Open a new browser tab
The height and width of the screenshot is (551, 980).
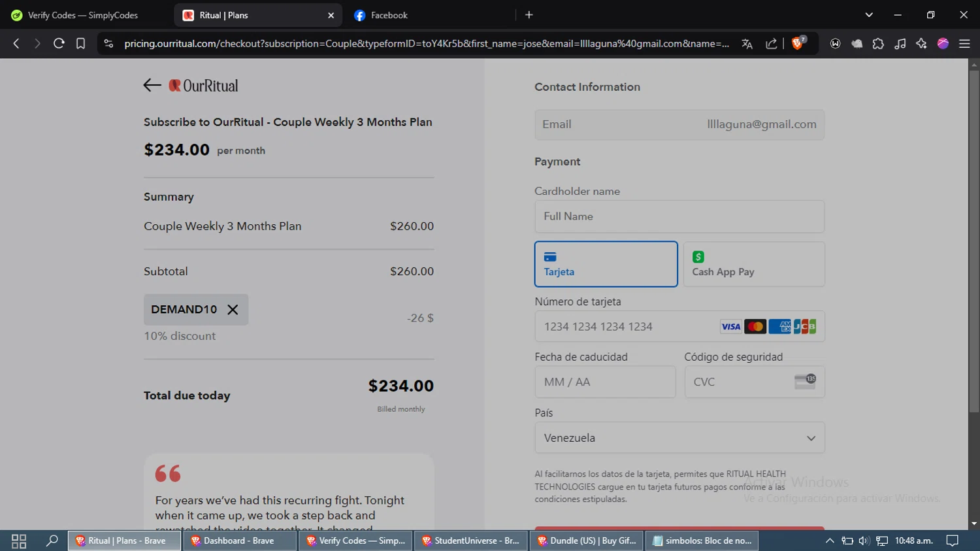coord(529,15)
